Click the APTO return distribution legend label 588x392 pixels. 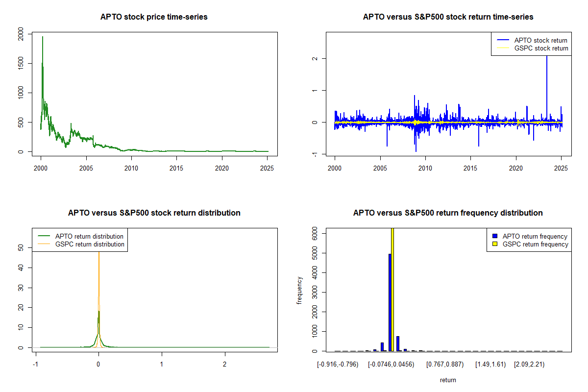click(x=89, y=236)
